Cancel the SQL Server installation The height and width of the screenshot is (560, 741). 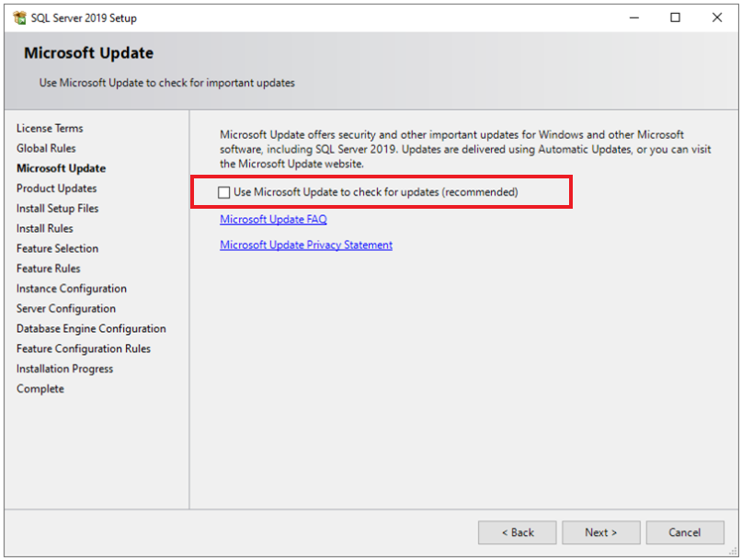pos(685,531)
